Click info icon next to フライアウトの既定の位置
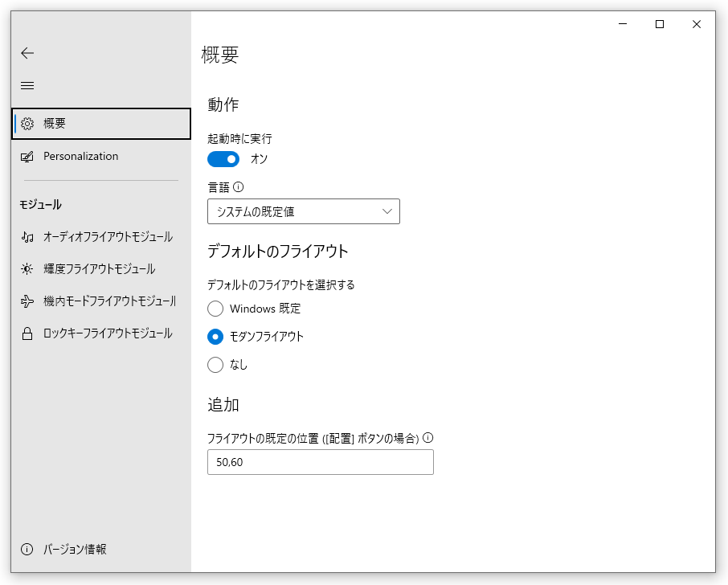Viewport: 728px width, 585px height. (x=428, y=437)
